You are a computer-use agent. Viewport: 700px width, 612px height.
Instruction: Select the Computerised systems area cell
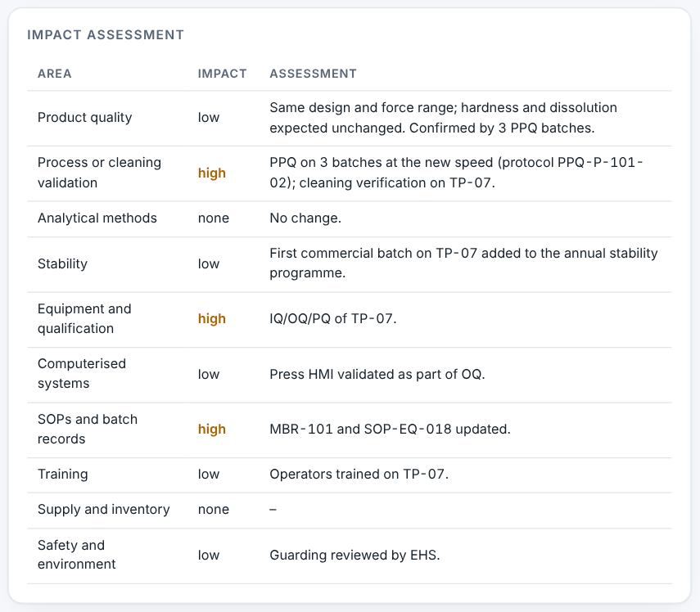[82, 373]
